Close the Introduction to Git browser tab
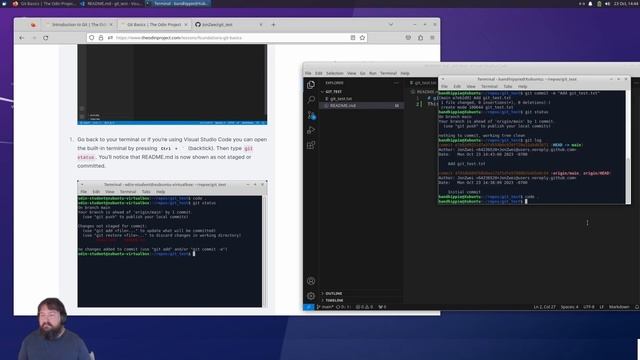 coord(111,24)
